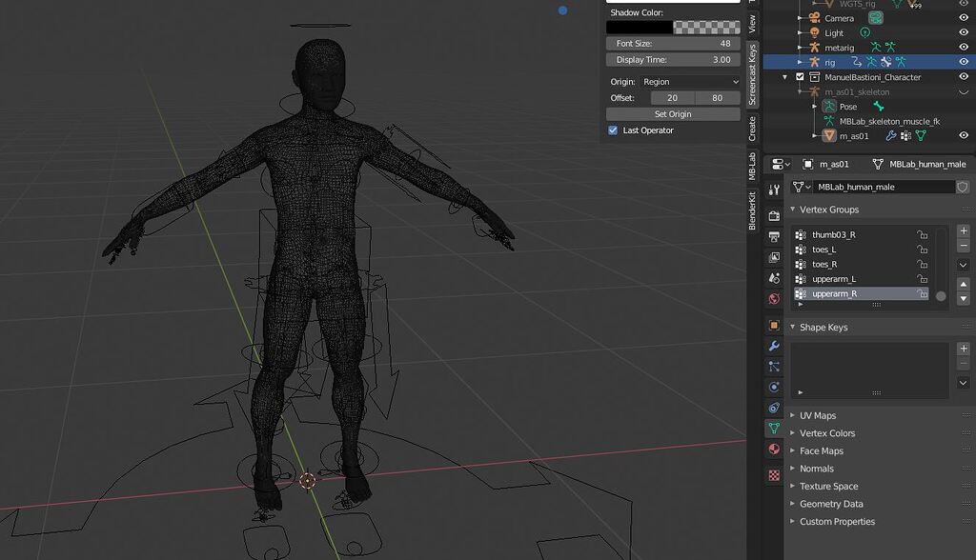Expand the rig object in outliner
Screen dimensions: 976x560
pyautogui.click(x=800, y=62)
